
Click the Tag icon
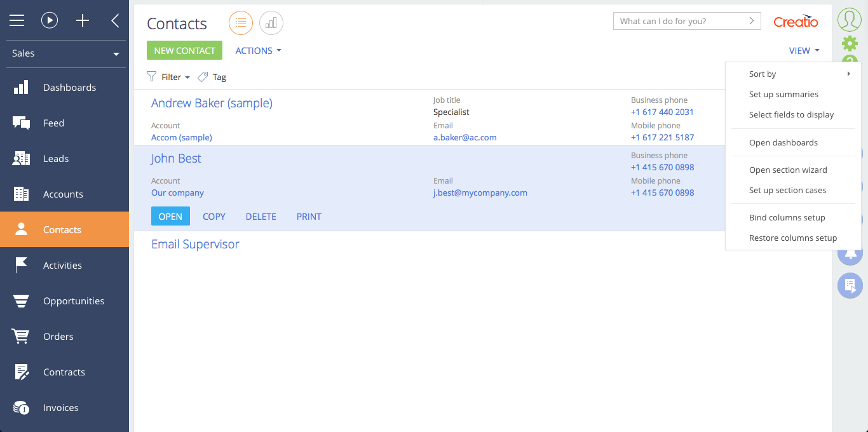pyautogui.click(x=203, y=77)
